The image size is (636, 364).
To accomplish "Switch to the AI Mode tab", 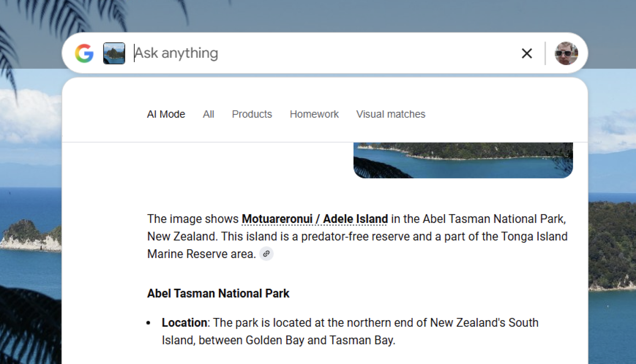I will point(166,114).
